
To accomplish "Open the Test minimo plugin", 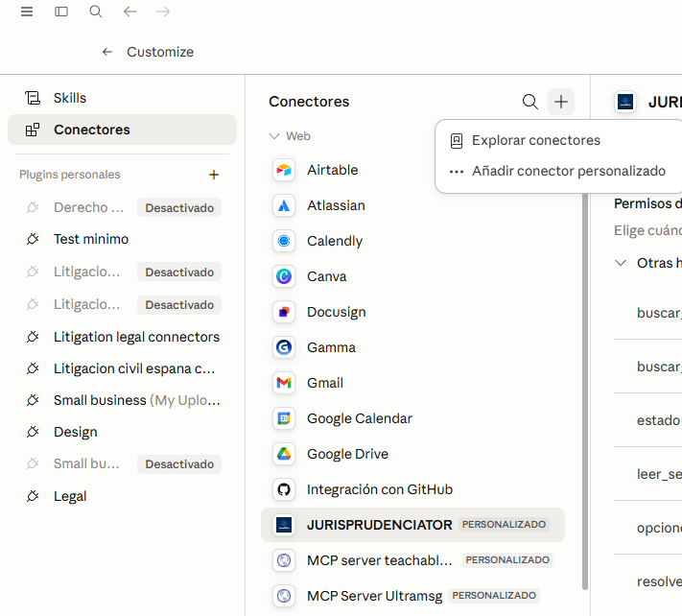I will coord(122,239).
